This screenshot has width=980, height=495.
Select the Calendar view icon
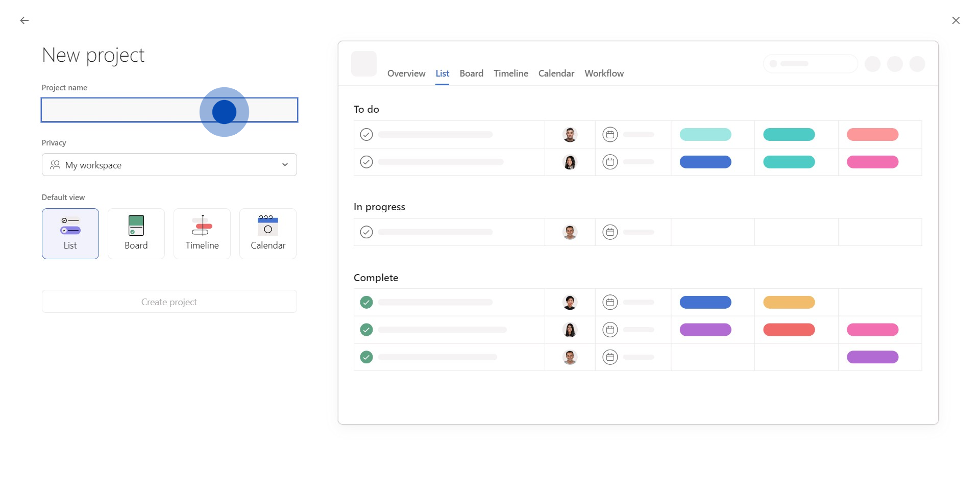click(268, 226)
